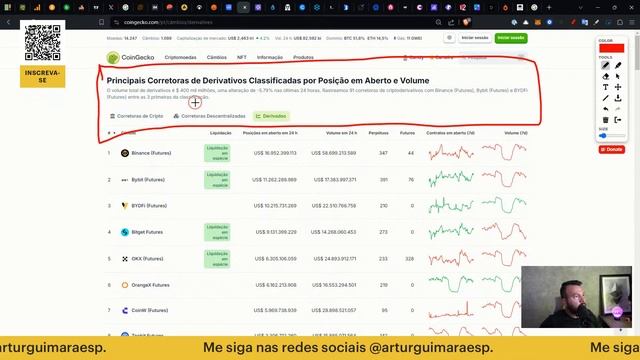
Task: View BYDFi volume 7d sparkline
Action: click(504, 205)
